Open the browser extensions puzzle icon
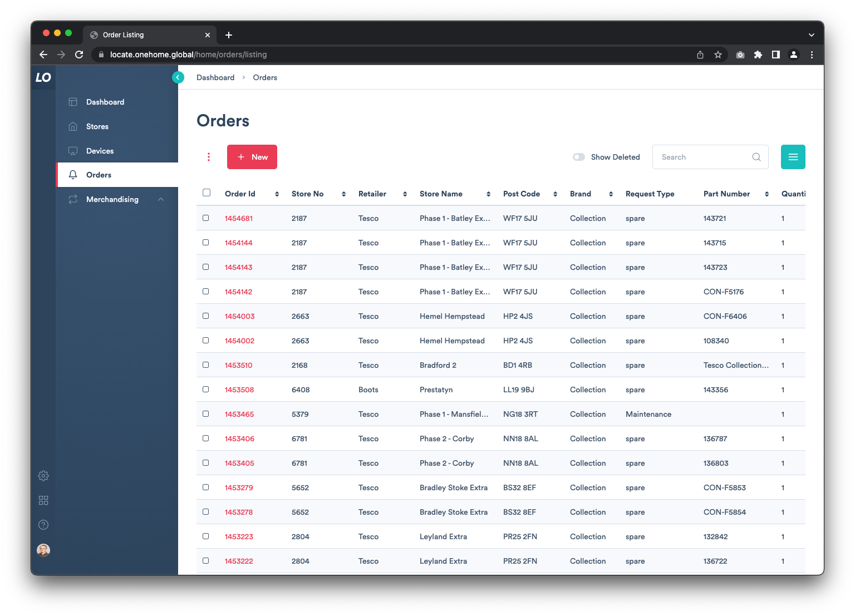The image size is (855, 616). pyautogui.click(x=758, y=55)
